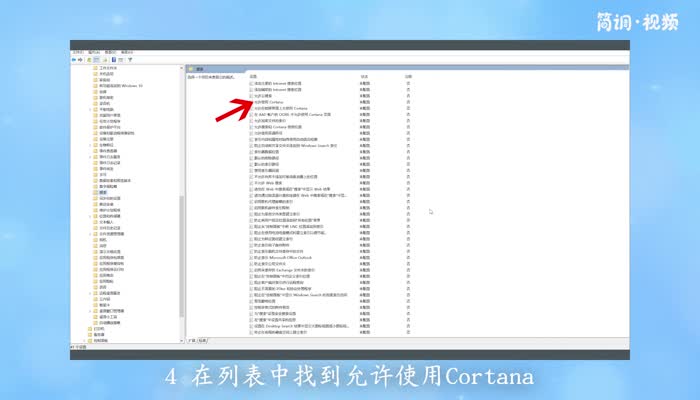Select the 智能卡 tree folder

(104, 305)
